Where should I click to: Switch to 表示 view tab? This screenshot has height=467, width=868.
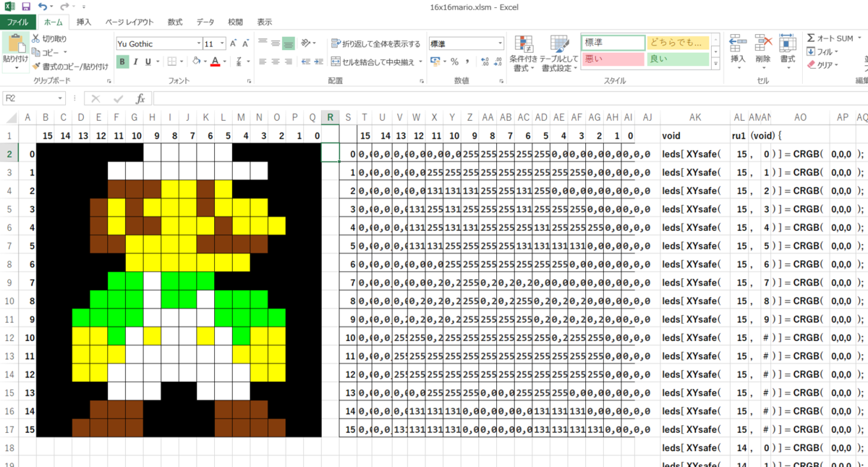click(265, 22)
